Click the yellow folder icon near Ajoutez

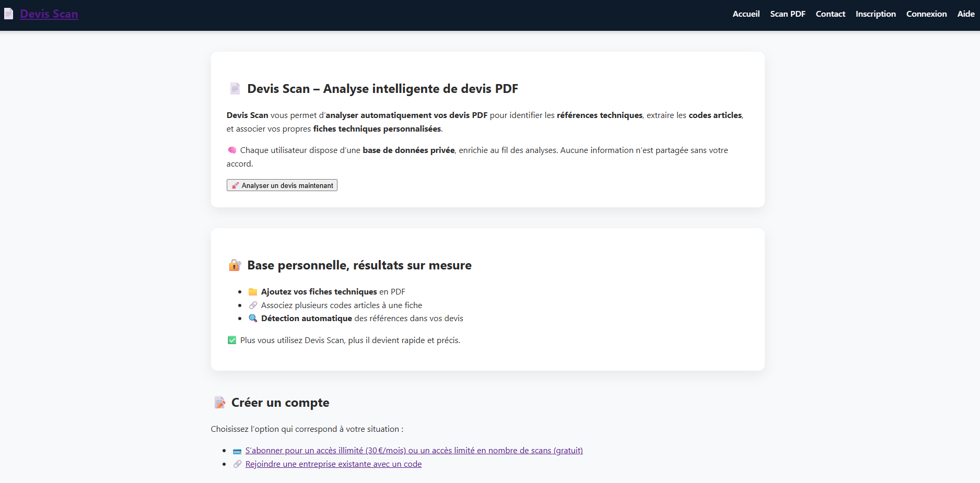(253, 292)
